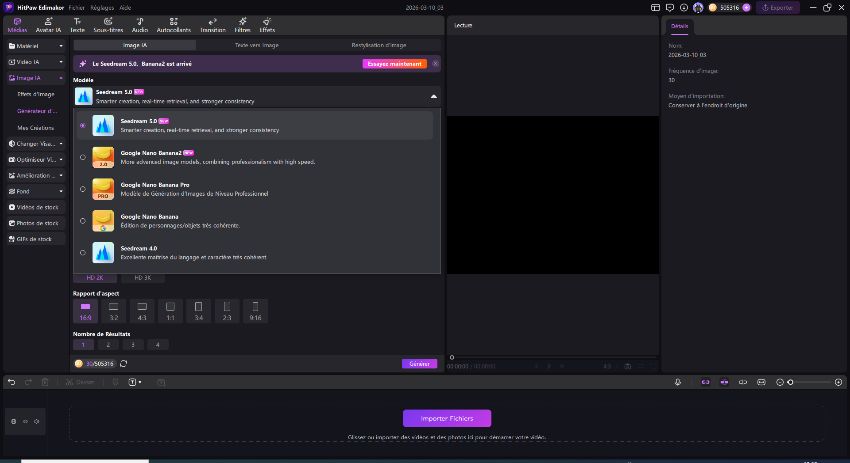Open the Effets tool
The width and height of the screenshot is (850, 463).
[x=267, y=25]
